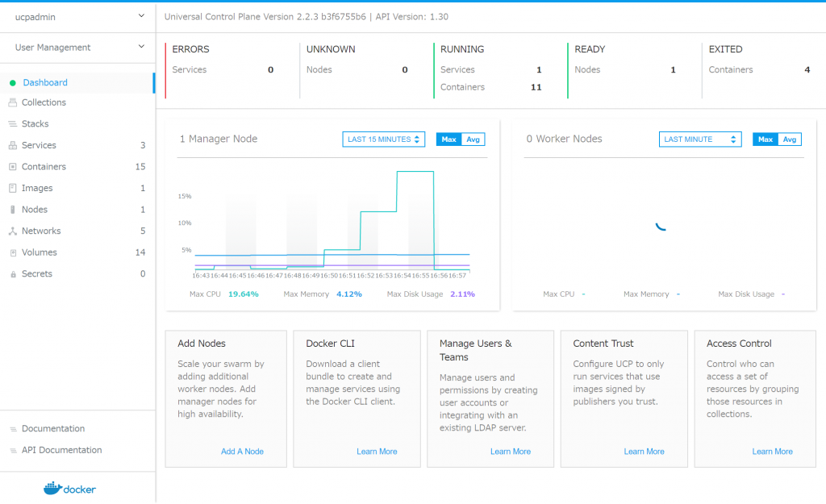The height and width of the screenshot is (504, 826).
Task: Click the API Documentation icon
Action: coord(13,450)
